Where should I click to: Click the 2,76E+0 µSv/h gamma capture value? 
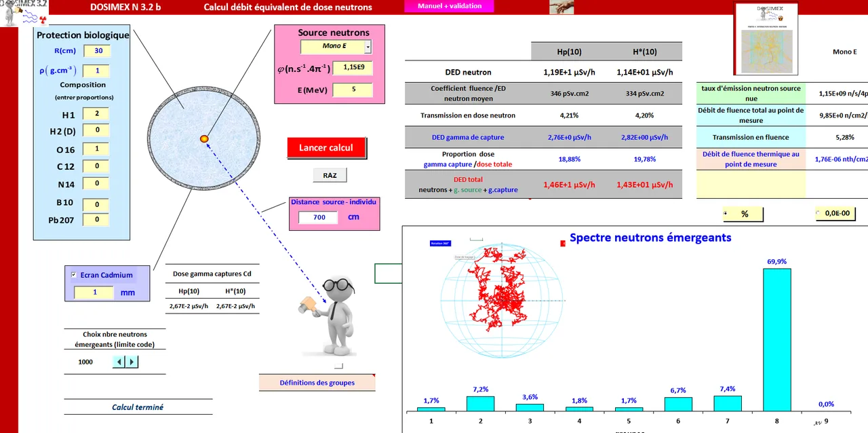click(x=569, y=137)
